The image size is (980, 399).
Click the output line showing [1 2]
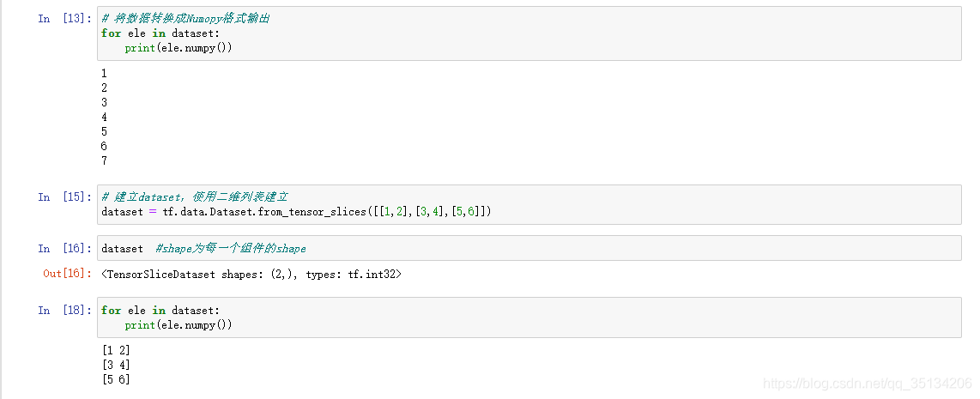click(116, 350)
